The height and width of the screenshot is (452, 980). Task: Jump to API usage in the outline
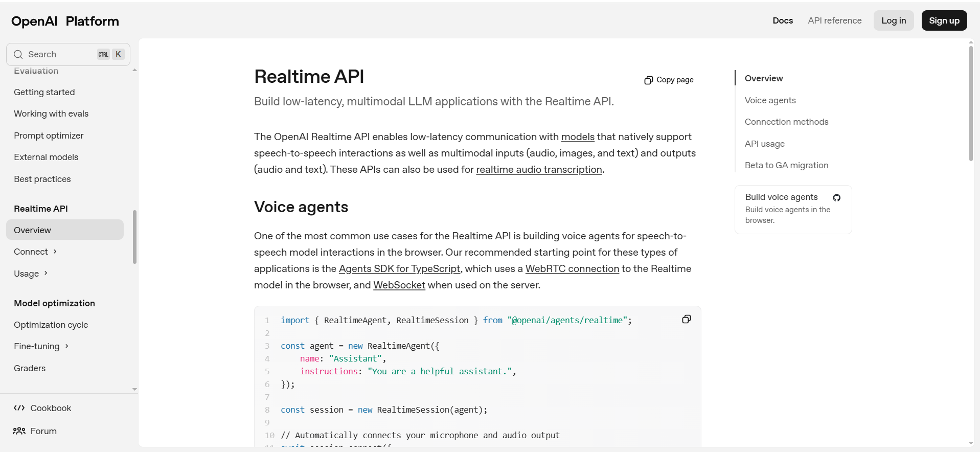tap(764, 144)
